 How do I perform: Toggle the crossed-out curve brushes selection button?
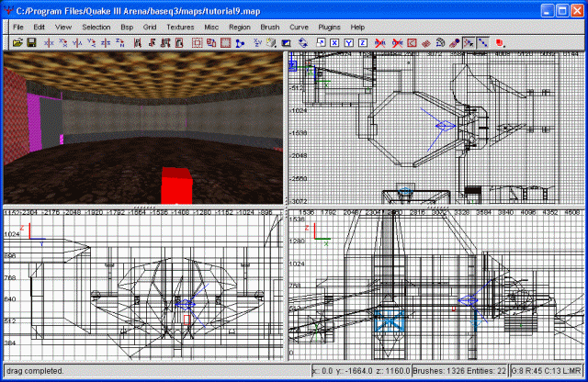coord(397,43)
